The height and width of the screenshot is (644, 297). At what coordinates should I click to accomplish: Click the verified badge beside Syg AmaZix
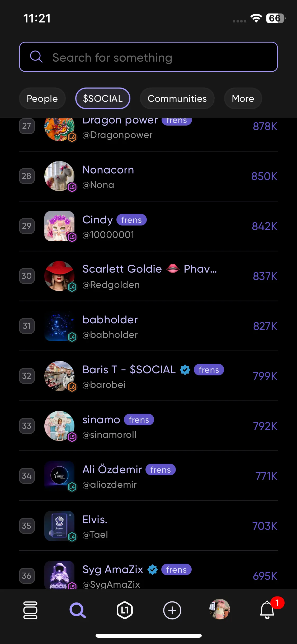(153, 569)
